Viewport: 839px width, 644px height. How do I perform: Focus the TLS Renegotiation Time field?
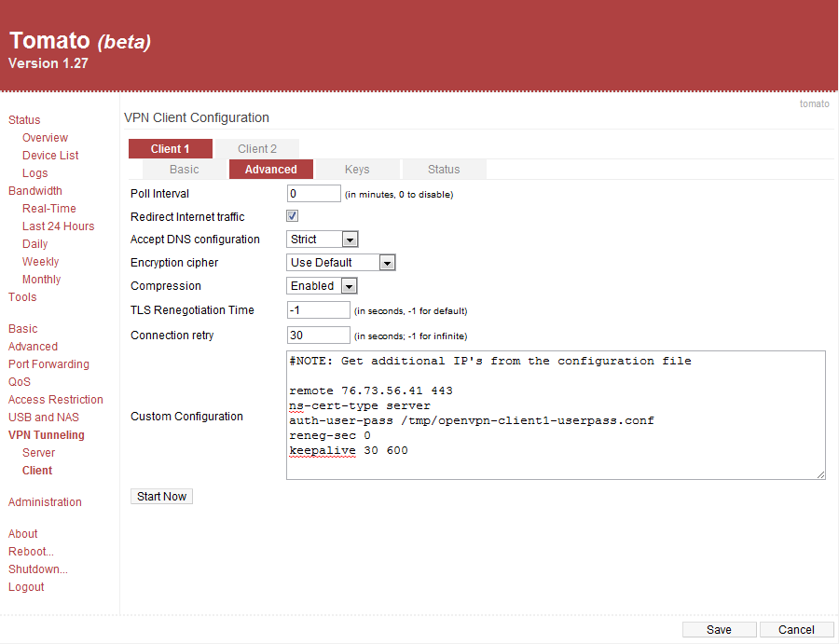[319, 309]
